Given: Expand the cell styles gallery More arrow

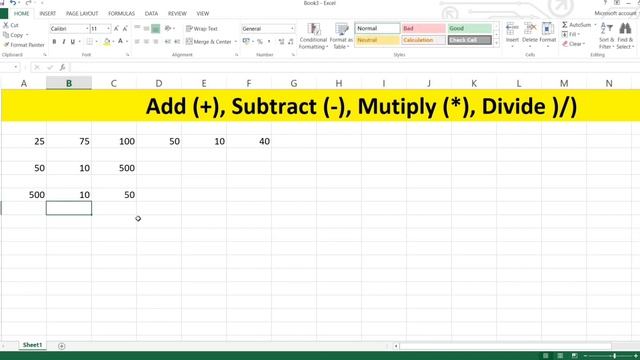Looking at the screenshot, I should 496,42.
